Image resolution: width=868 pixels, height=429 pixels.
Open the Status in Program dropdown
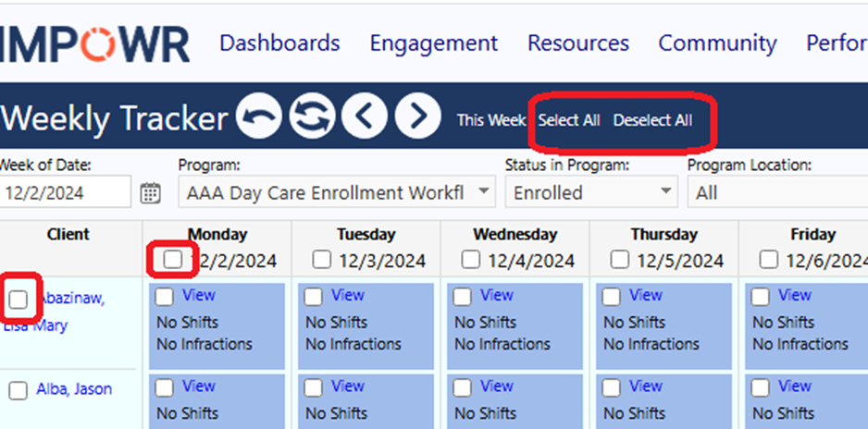point(591,191)
